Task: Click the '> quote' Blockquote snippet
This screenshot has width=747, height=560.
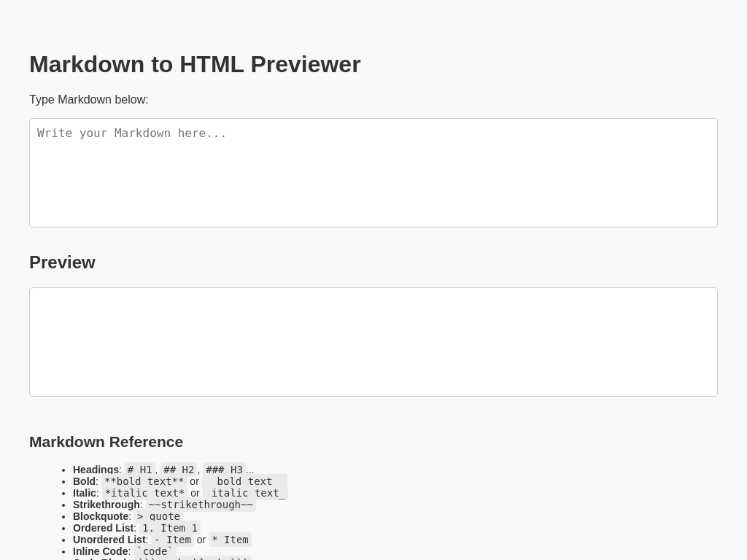Action: click(158, 516)
